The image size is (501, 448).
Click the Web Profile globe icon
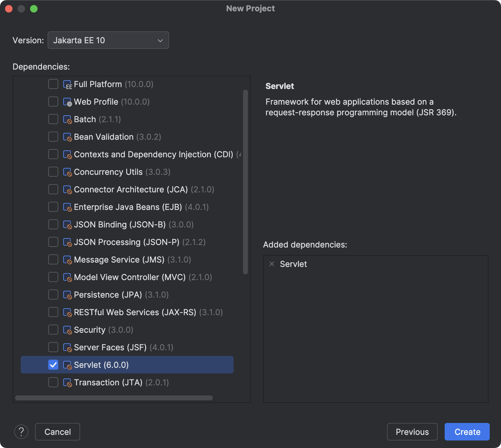click(68, 102)
